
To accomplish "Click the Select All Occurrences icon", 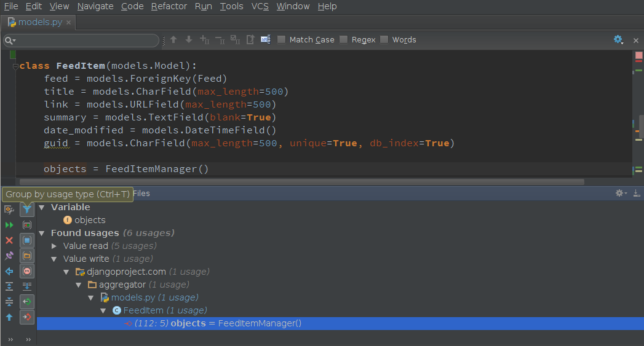I will 235,39.
